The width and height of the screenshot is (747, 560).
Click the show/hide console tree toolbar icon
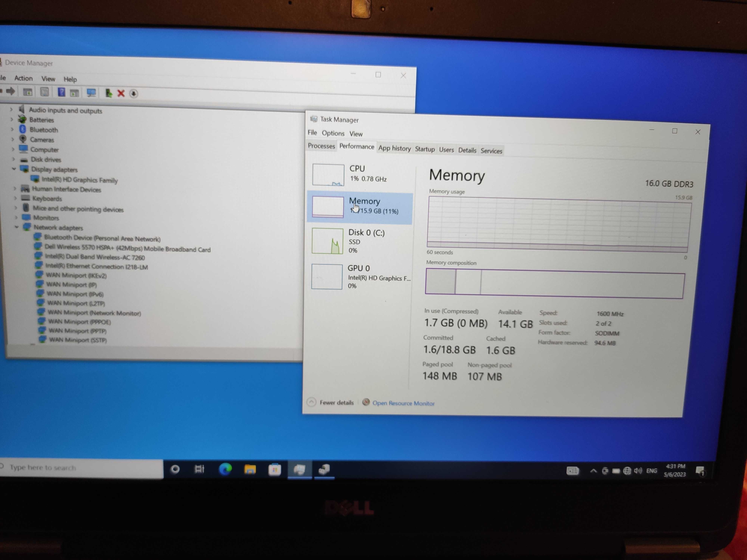click(x=28, y=92)
